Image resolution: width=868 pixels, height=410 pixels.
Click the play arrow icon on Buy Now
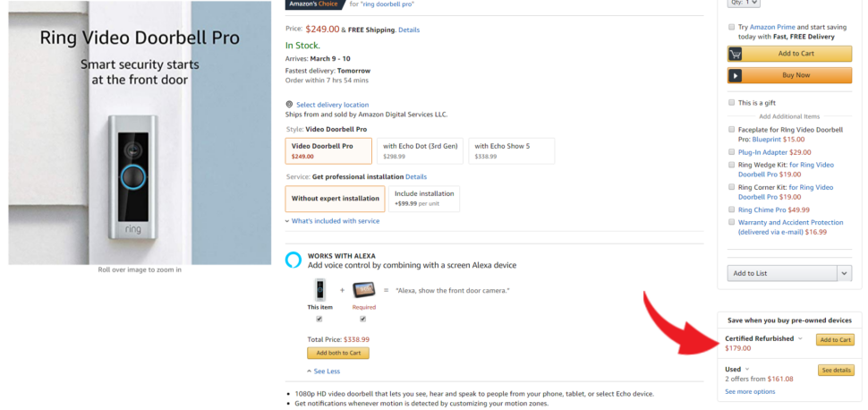[736, 75]
